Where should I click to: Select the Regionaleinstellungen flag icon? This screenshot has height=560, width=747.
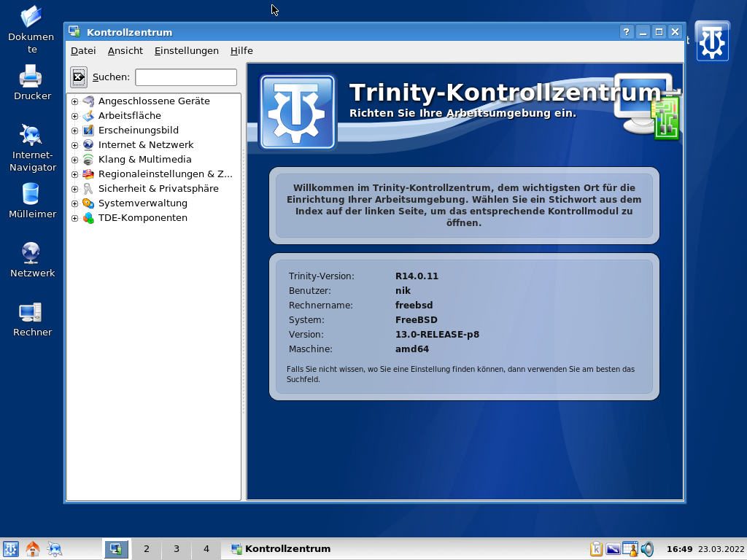(x=88, y=174)
